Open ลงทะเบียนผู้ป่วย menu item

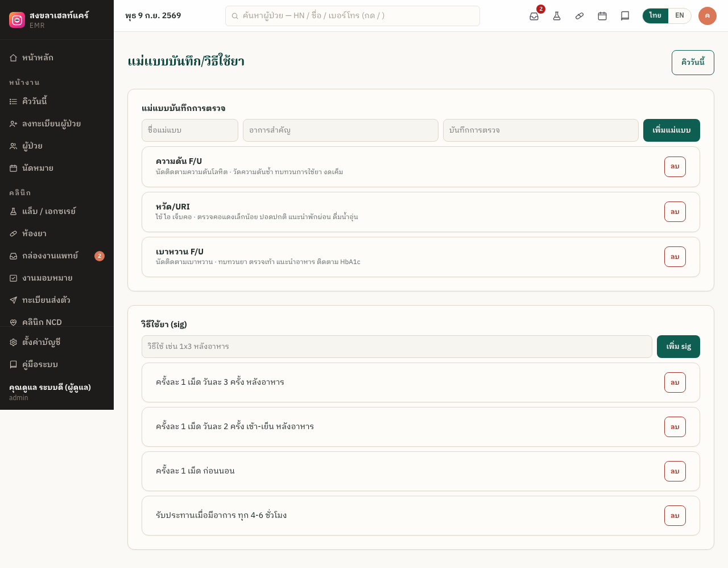pos(57,124)
